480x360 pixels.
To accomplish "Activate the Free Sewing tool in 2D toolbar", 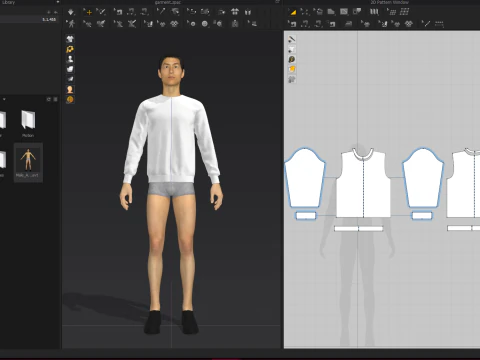I will pyautogui.click(x=318, y=24).
